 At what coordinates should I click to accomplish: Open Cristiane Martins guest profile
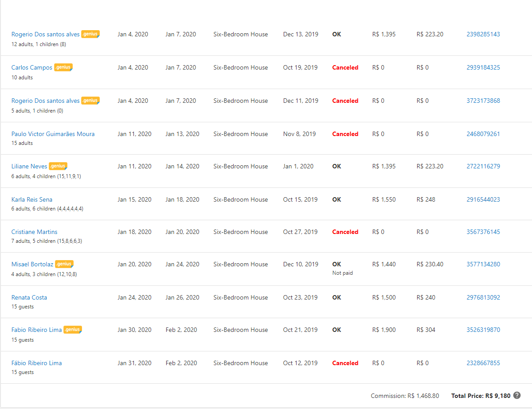coord(34,232)
